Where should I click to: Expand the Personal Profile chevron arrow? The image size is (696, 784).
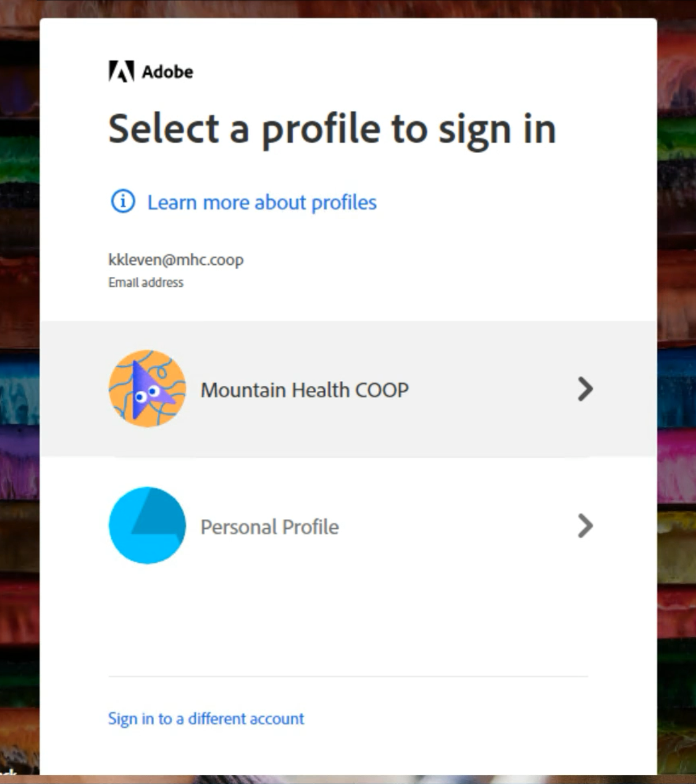tap(585, 526)
